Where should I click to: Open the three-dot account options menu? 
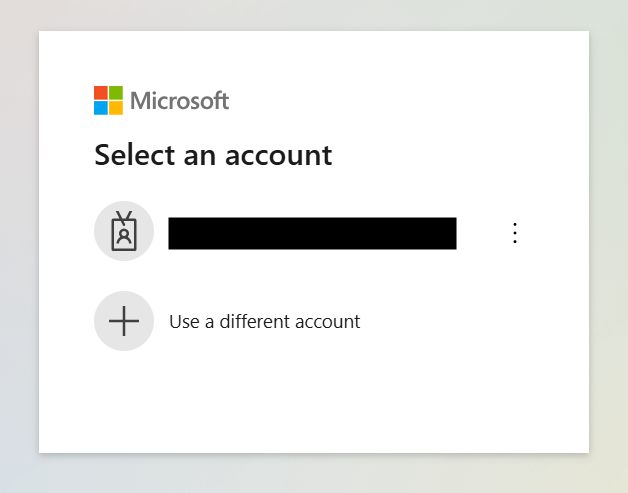pyautogui.click(x=515, y=233)
